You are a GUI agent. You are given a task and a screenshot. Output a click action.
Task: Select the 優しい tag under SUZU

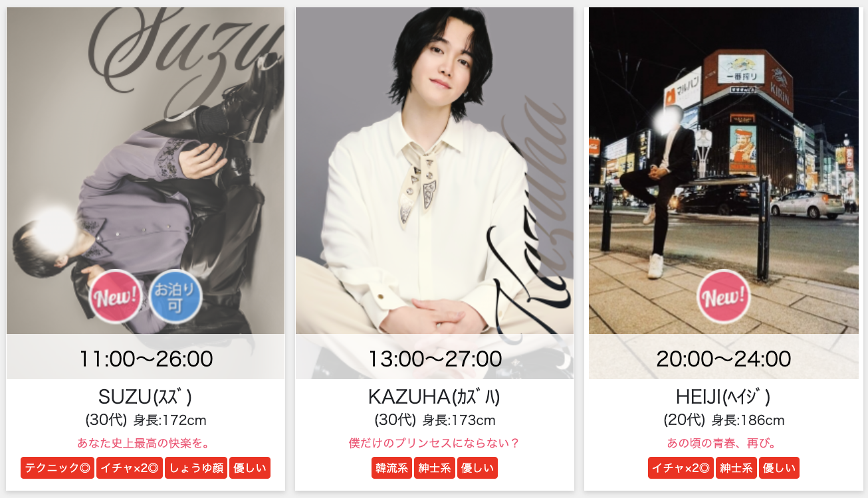(x=250, y=468)
